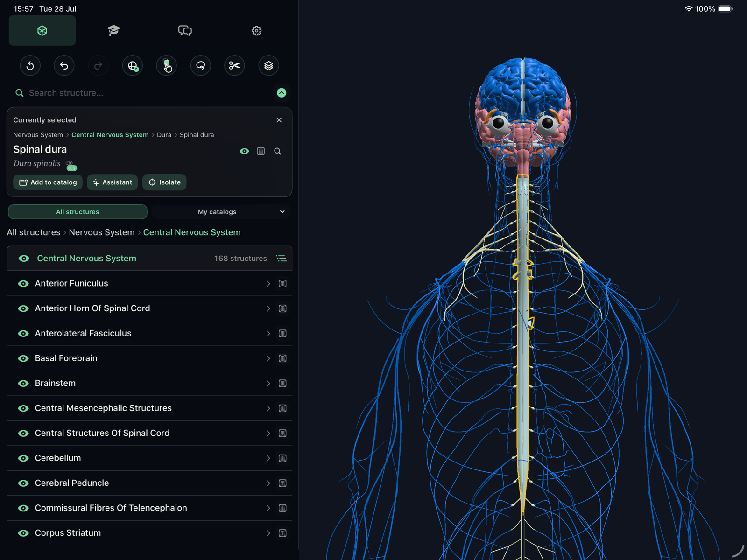Toggle Brainstem visibility eye
This screenshot has width=747, height=560.
23,384
